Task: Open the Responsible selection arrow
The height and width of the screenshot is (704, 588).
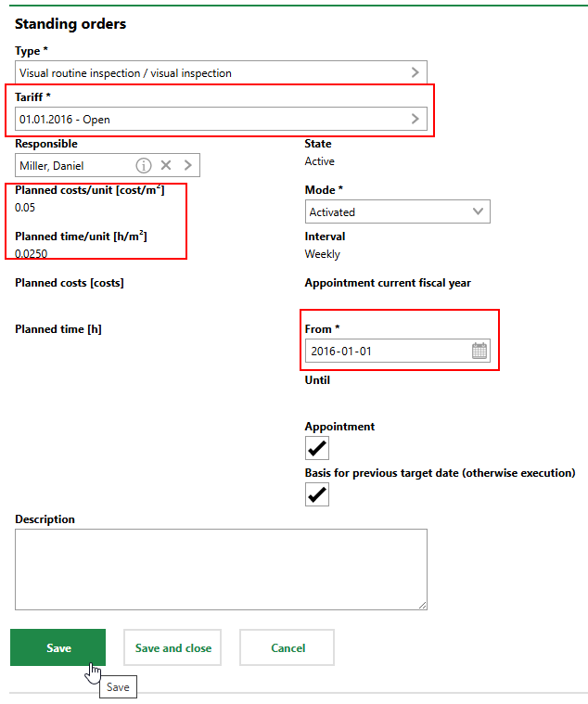Action: [188, 165]
